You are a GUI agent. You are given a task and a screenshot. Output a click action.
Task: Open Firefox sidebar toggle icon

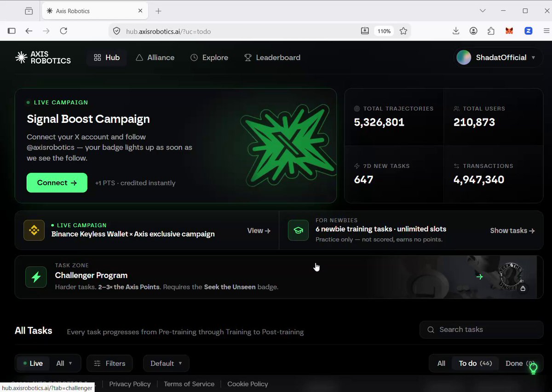point(12,31)
